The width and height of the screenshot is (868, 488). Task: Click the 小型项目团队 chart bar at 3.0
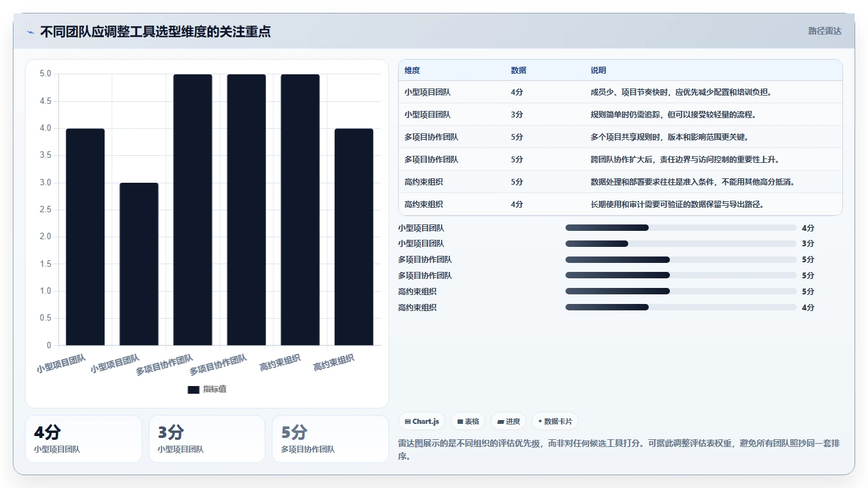[139, 264]
